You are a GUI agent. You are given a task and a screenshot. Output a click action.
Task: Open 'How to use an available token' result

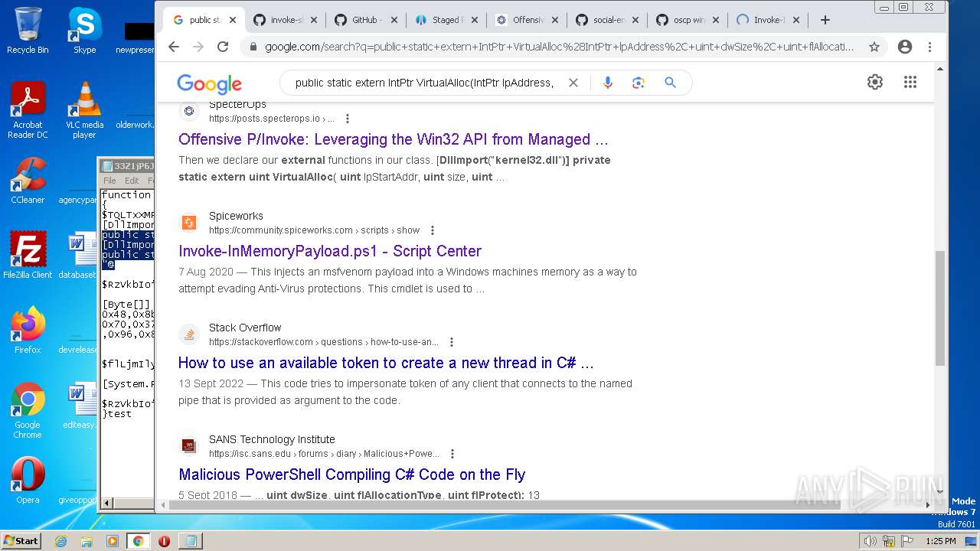(386, 363)
